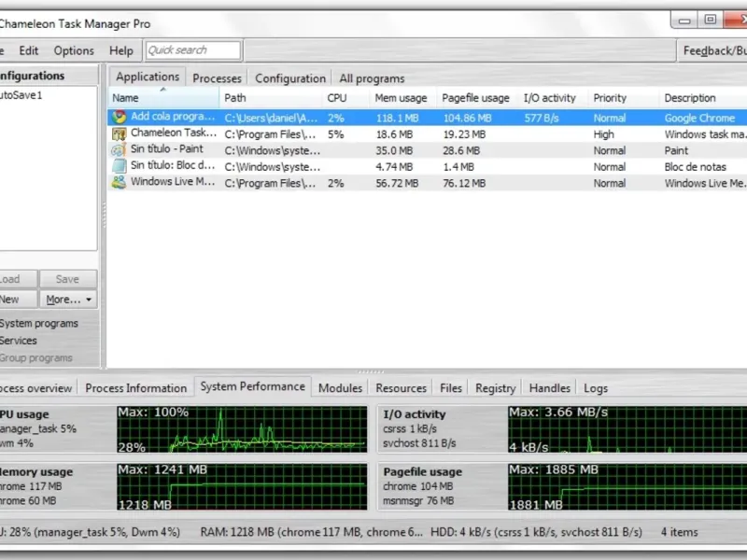This screenshot has height=560, width=747.
Task: Click the greyed Group programs entry
Action: tap(35, 357)
